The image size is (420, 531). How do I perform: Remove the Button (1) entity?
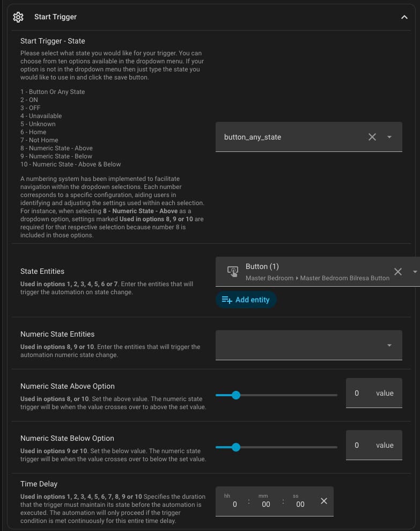397,271
